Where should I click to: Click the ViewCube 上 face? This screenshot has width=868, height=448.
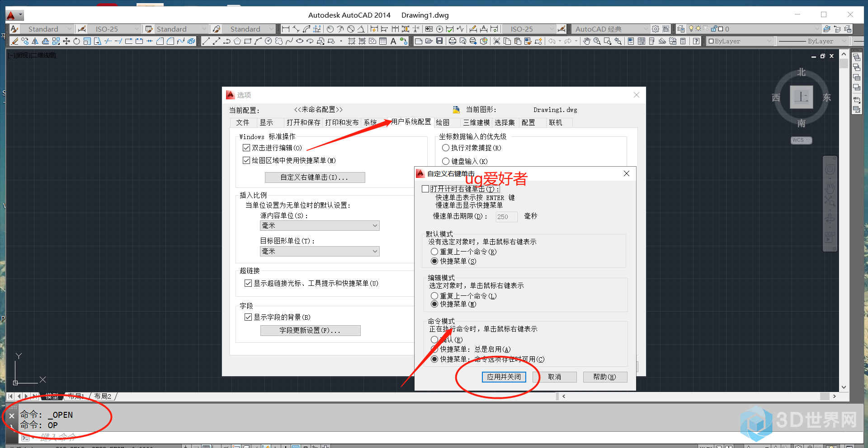802,97
